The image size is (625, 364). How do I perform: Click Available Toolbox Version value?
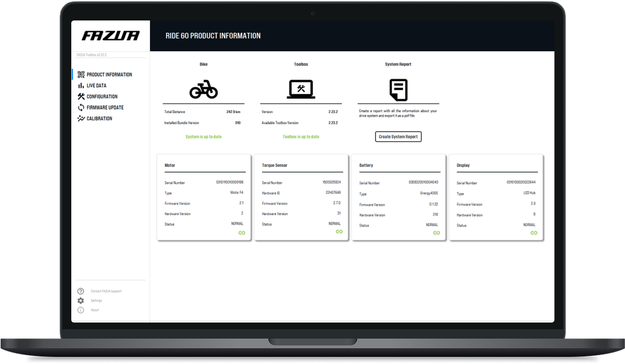333,123
